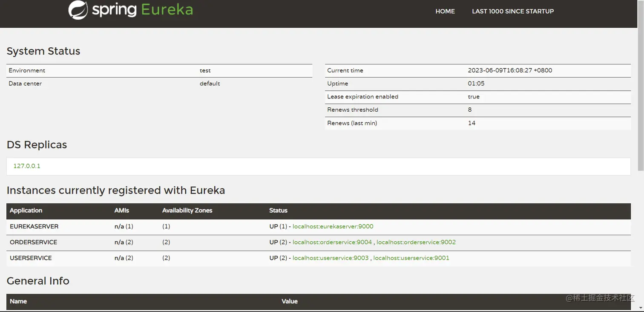Select the USERSERVICE application cell
This screenshot has height=312, width=644.
(x=31, y=258)
